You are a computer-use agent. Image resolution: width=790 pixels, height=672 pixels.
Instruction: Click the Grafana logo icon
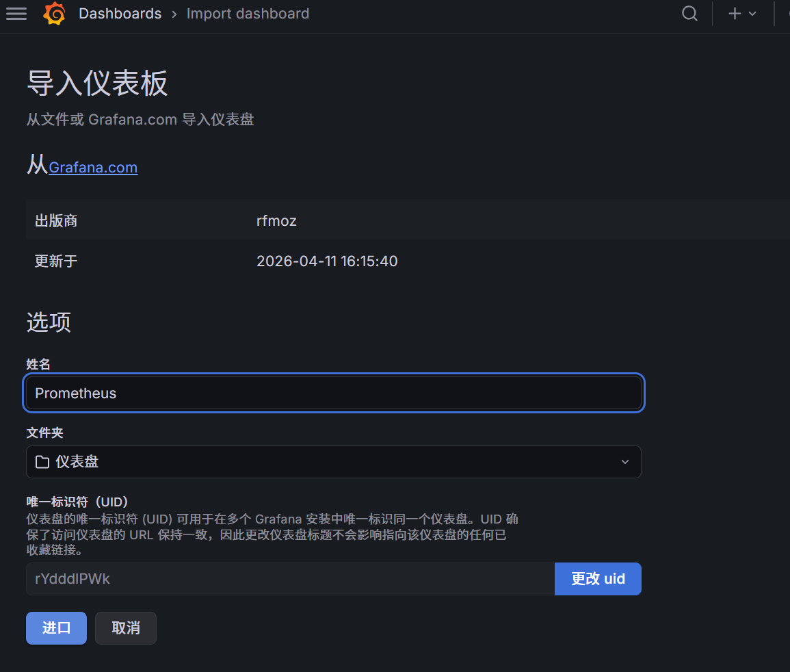click(55, 13)
